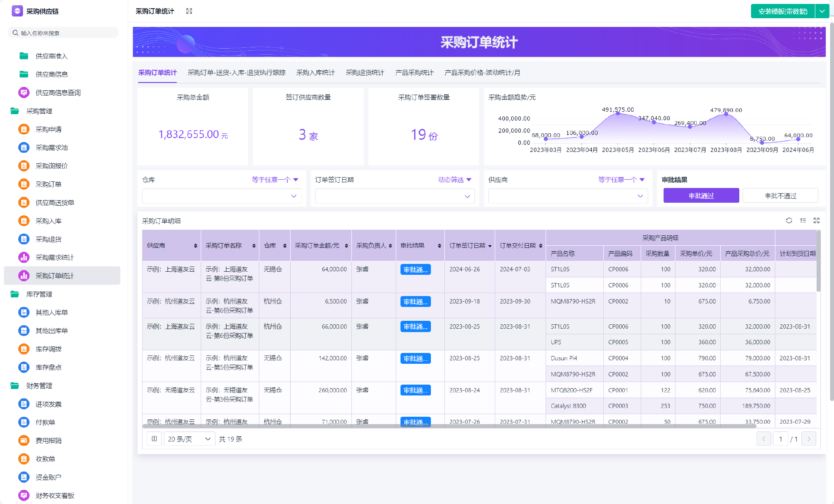
Task: Switch to the 产品采购统计 tab
Action: pyautogui.click(x=414, y=72)
